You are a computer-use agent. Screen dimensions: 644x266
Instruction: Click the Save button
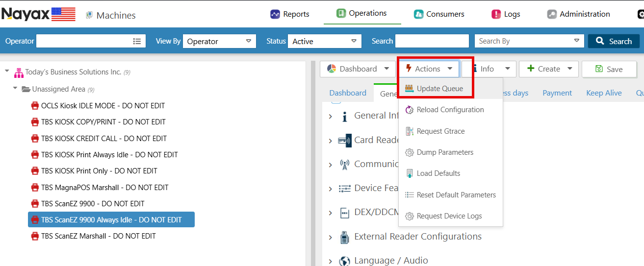[609, 69]
